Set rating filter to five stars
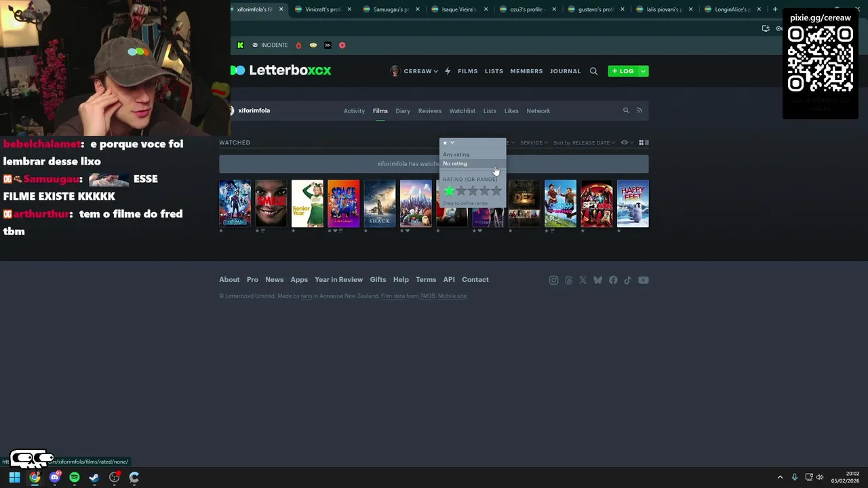 click(x=496, y=191)
